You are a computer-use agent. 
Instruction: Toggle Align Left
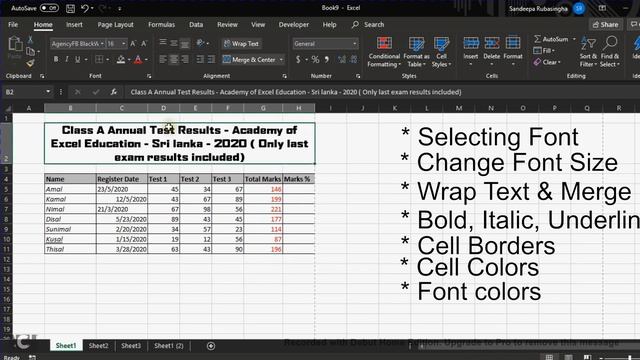coord(163,60)
